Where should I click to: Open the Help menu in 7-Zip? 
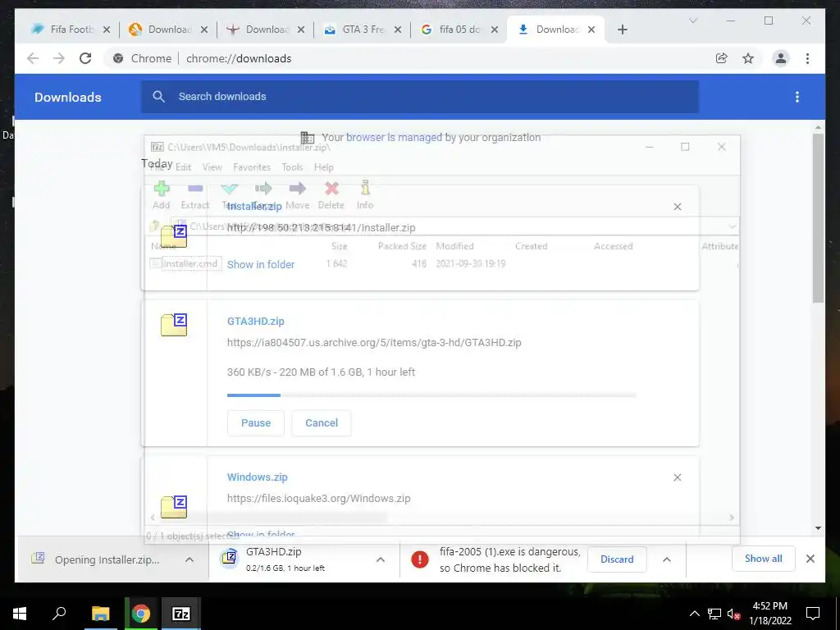point(323,167)
